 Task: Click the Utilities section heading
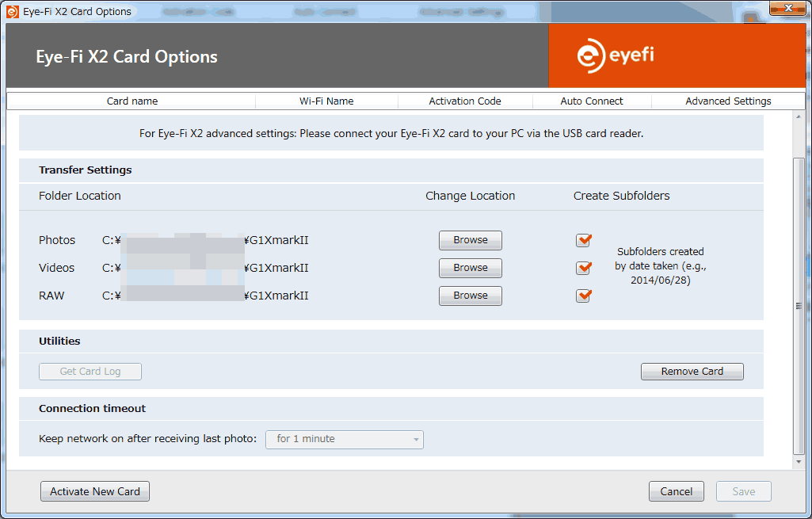59,342
